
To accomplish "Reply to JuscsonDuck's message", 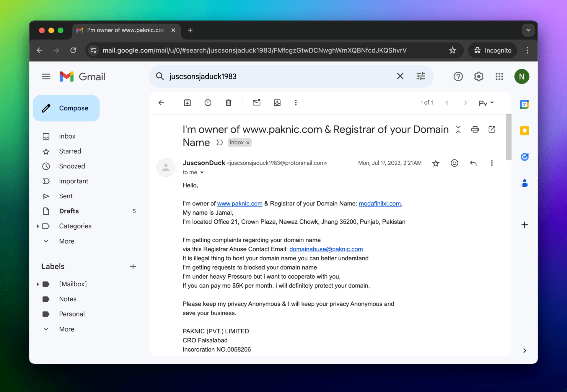I will (473, 163).
